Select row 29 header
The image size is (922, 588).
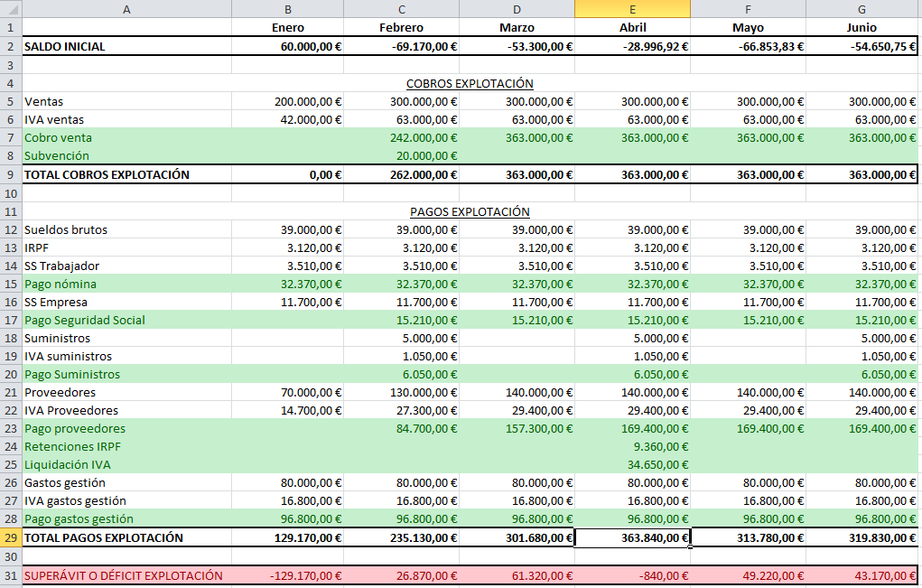11,537
